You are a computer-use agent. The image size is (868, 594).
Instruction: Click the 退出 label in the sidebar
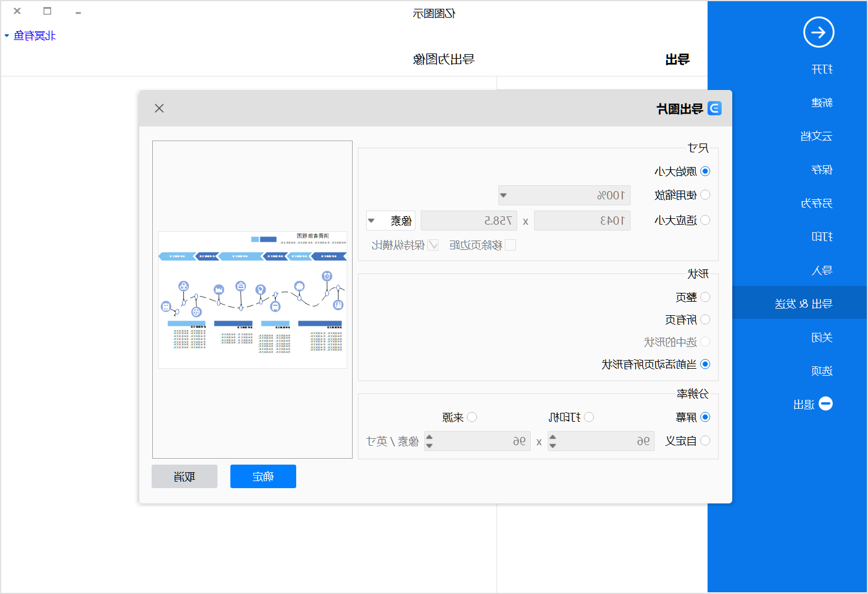coord(804,405)
